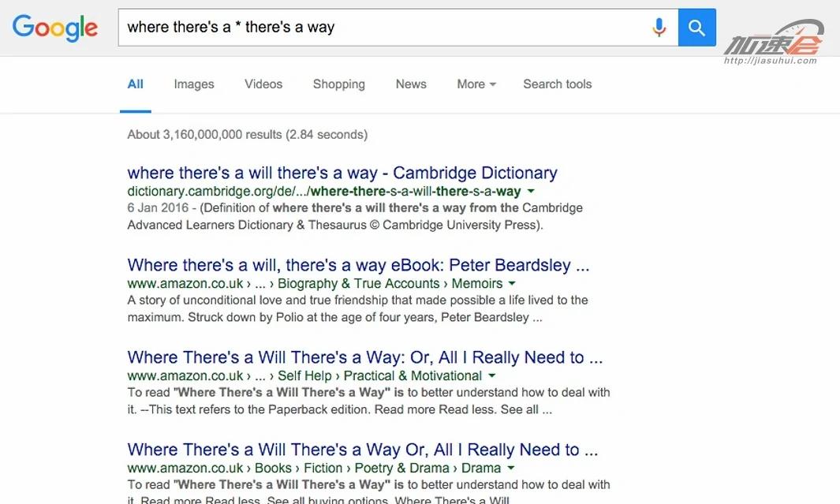
Task: Open the Peter Beardsley eBook result
Action: [x=358, y=265]
